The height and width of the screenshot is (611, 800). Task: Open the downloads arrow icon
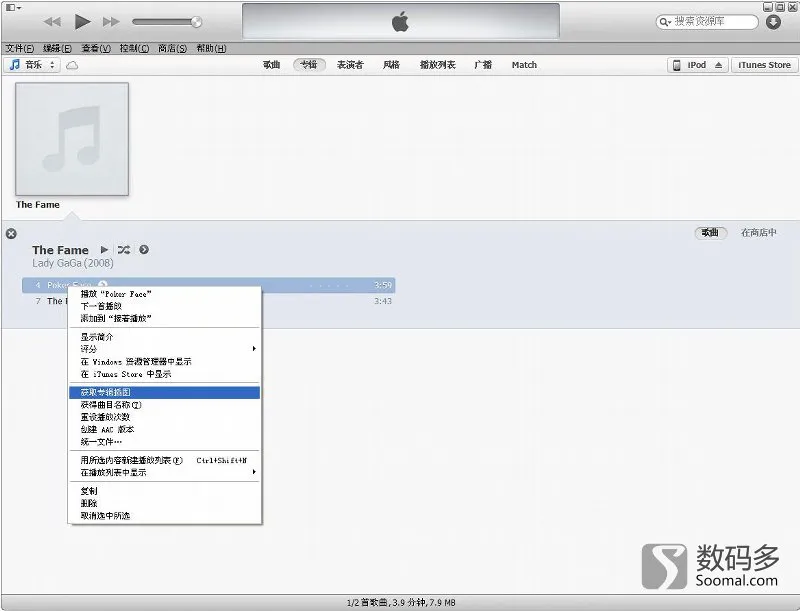773,22
